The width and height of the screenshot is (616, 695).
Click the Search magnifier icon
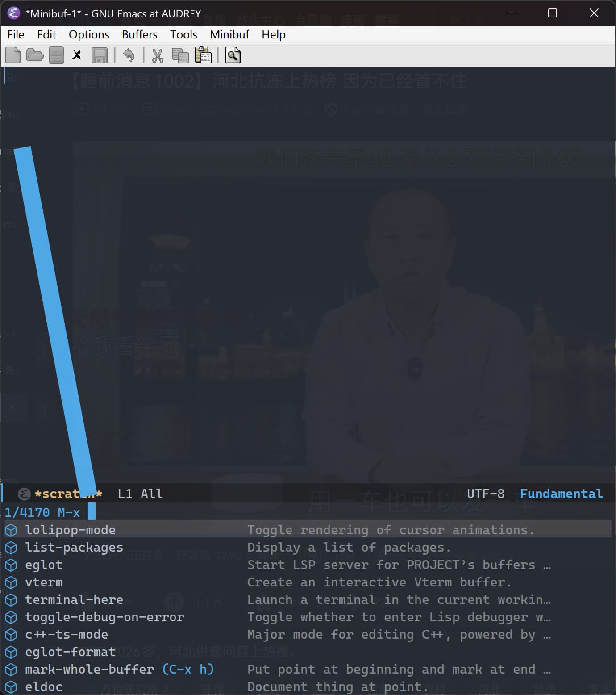click(233, 55)
